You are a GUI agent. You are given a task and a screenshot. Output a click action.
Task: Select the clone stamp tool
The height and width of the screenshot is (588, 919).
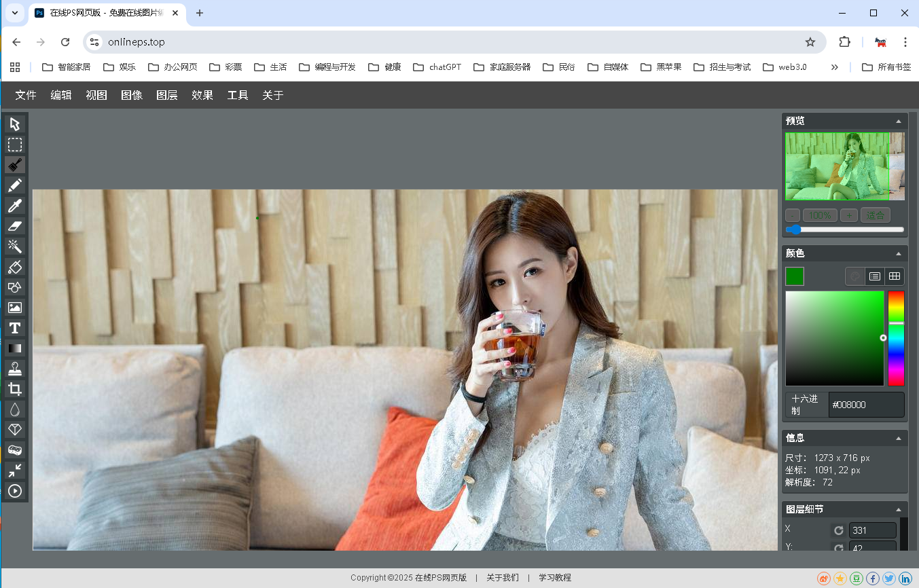tap(15, 369)
